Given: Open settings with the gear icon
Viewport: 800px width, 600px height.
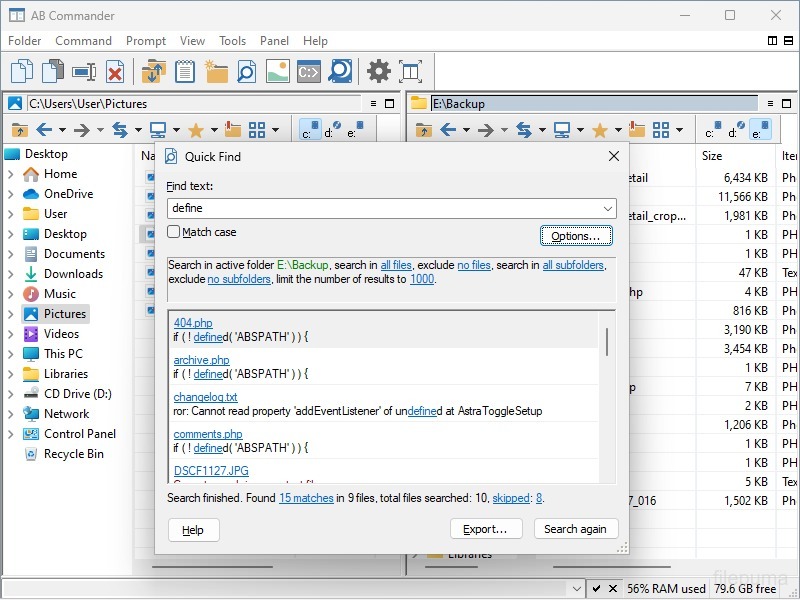Looking at the screenshot, I should tap(378, 71).
